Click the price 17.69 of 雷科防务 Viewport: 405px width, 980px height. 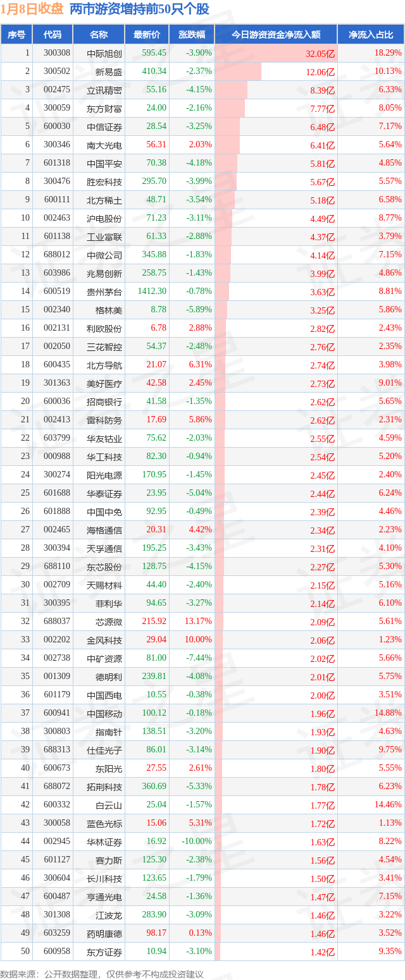[x=156, y=420]
